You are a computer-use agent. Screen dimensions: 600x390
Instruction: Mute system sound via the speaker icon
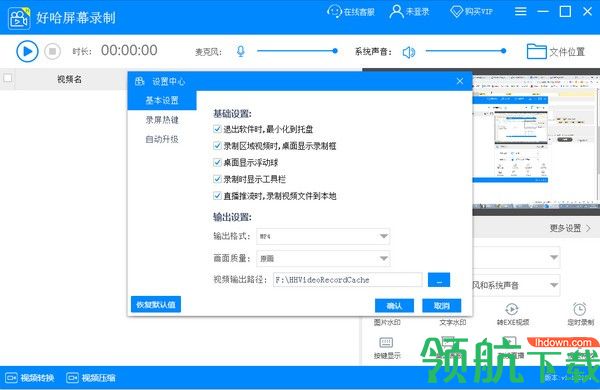(409, 52)
